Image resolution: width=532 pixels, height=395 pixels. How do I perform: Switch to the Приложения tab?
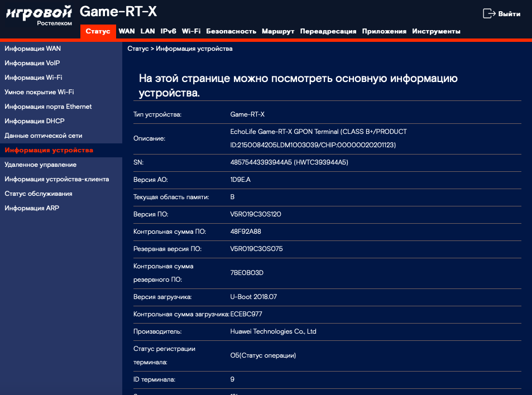(384, 31)
